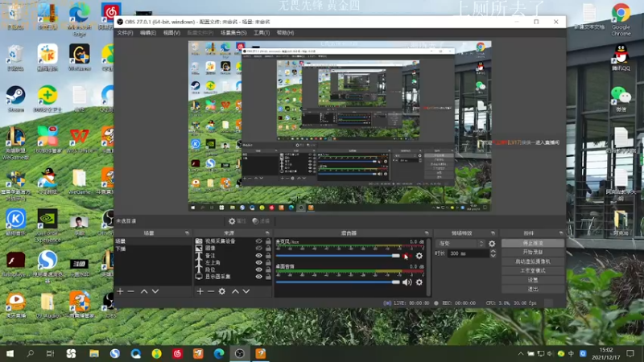Mute desktop audio with its speaker icon
Viewport: 644px width, 362px height.
pyautogui.click(x=407, y=282)
